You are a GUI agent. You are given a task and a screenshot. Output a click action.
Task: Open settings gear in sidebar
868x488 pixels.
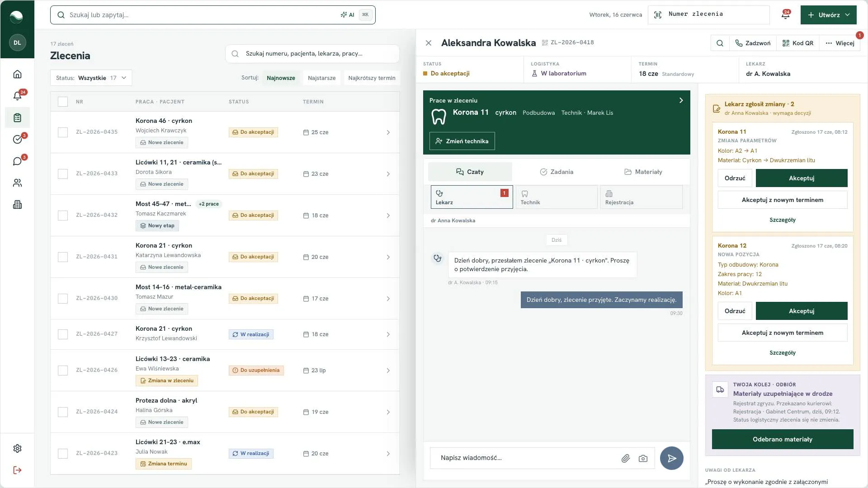(x=17, y=448)
